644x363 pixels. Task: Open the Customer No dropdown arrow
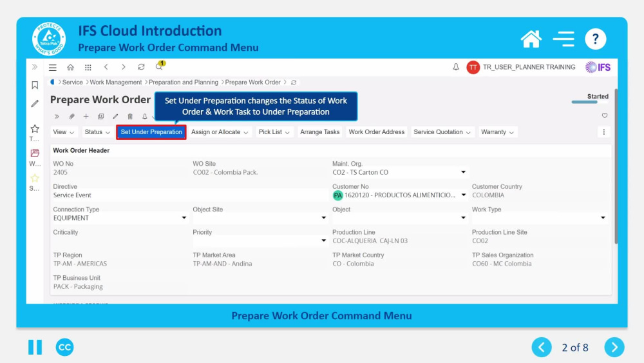click(463, 195)
